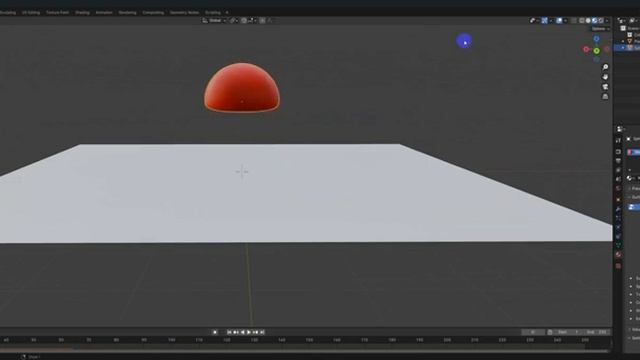Open the viewport Options dropdown
This screenshot has width=640, height=360.
pyautogui.click(x=600, y=29)
